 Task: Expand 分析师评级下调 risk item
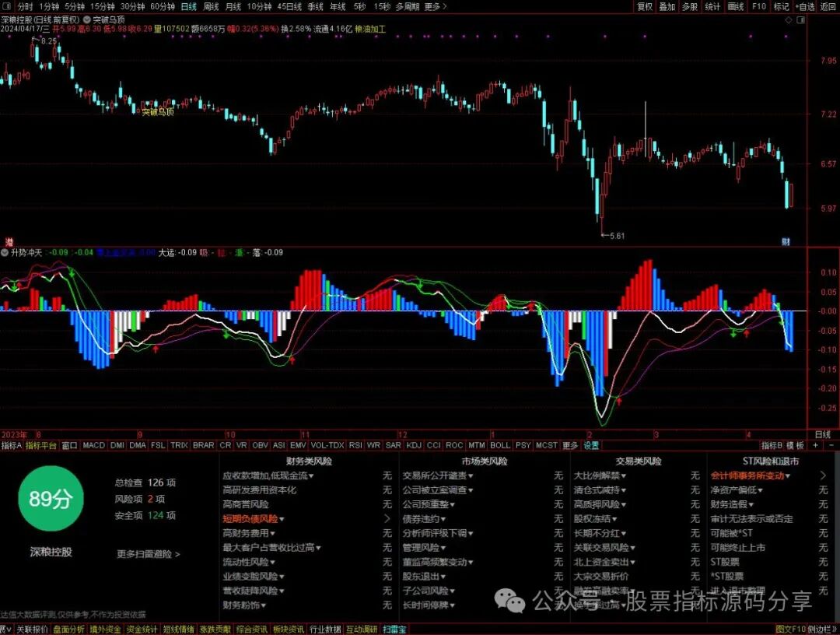coord(438,533)
